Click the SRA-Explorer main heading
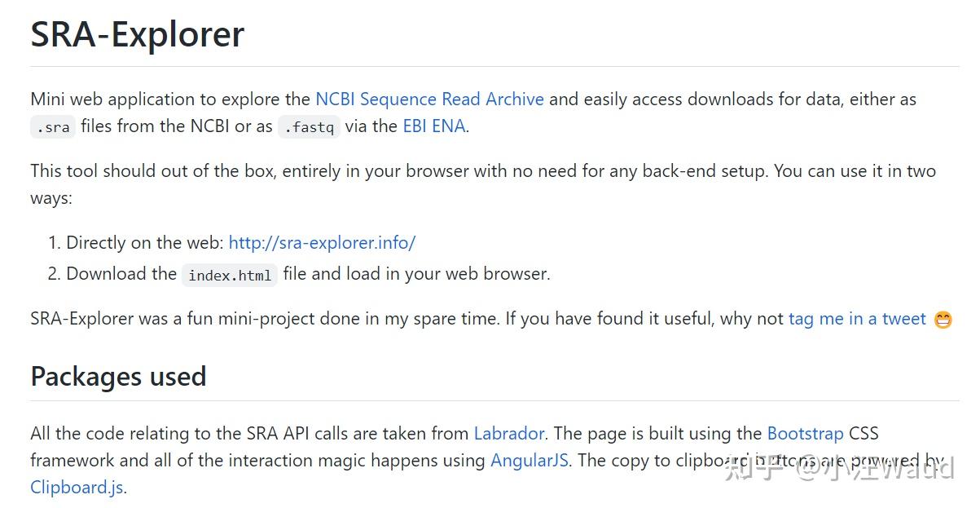This screenshot has width=980, height=508. [x=137, y=34]
